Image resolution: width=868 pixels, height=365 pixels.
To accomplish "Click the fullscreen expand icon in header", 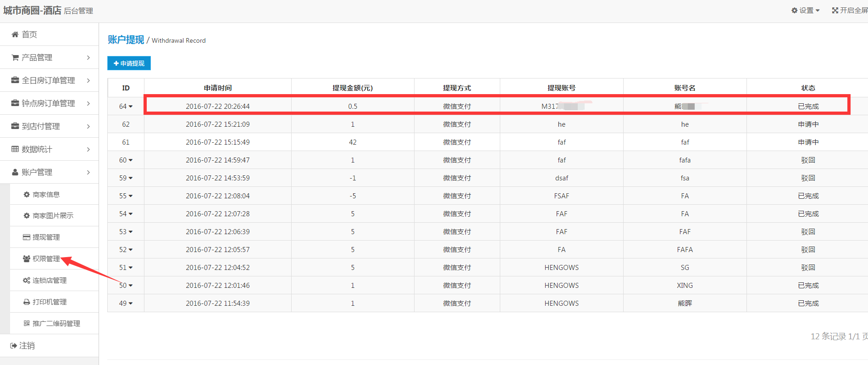I will coord(835,11).
